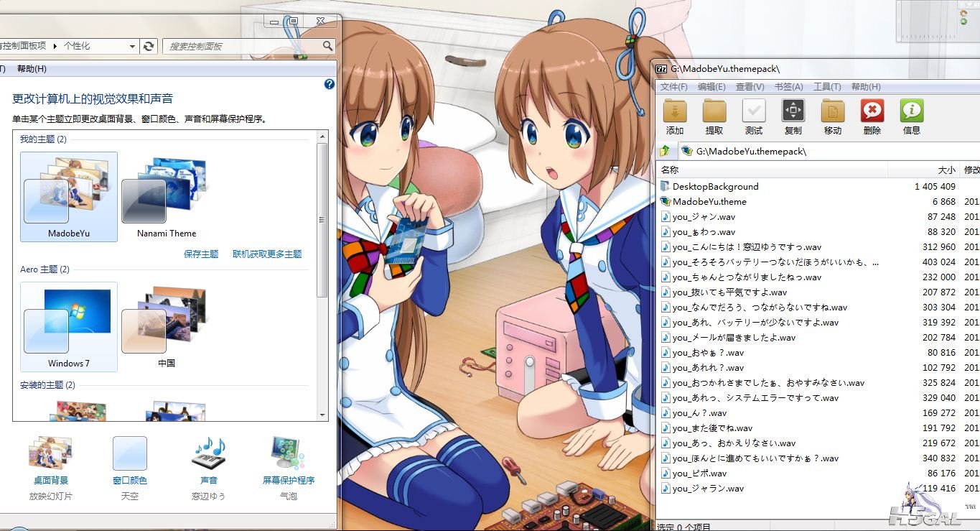
Task: Click the DesktopBackground folder icon in 7-Zip
Action: click(665, 186)
